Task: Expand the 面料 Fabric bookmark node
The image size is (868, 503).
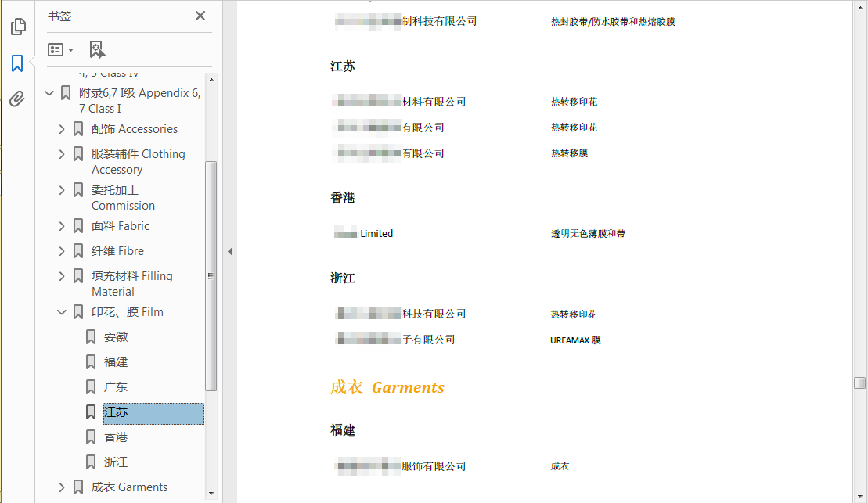Action: [62, 226]
